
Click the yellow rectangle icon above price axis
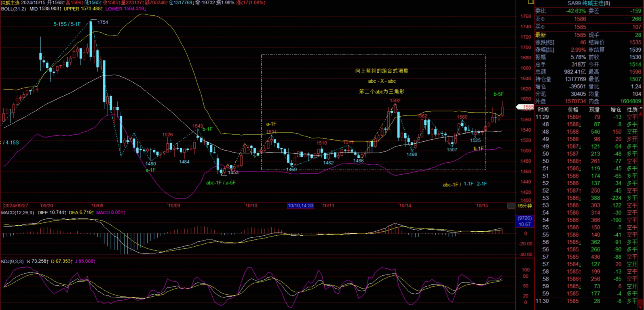tap(531, 2)
